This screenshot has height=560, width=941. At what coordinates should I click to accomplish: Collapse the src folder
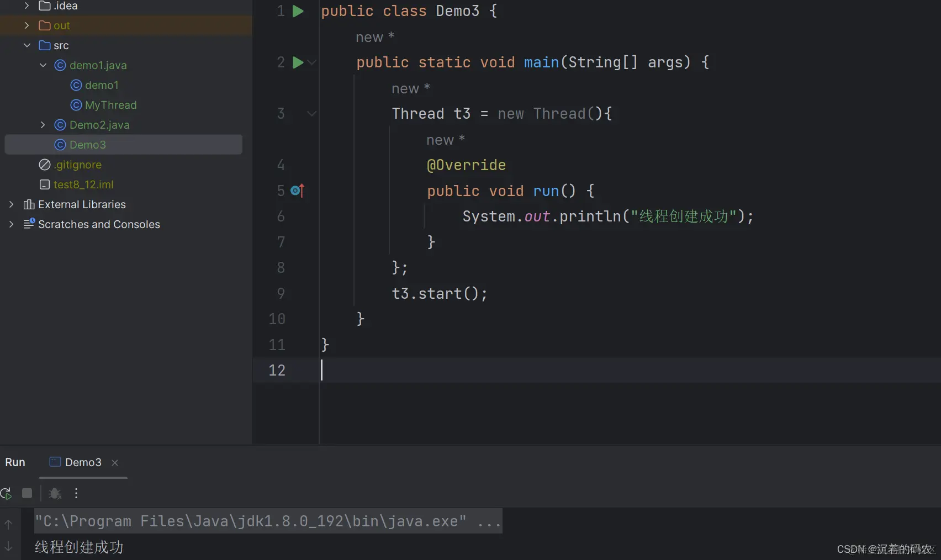(x=27, y=45)
